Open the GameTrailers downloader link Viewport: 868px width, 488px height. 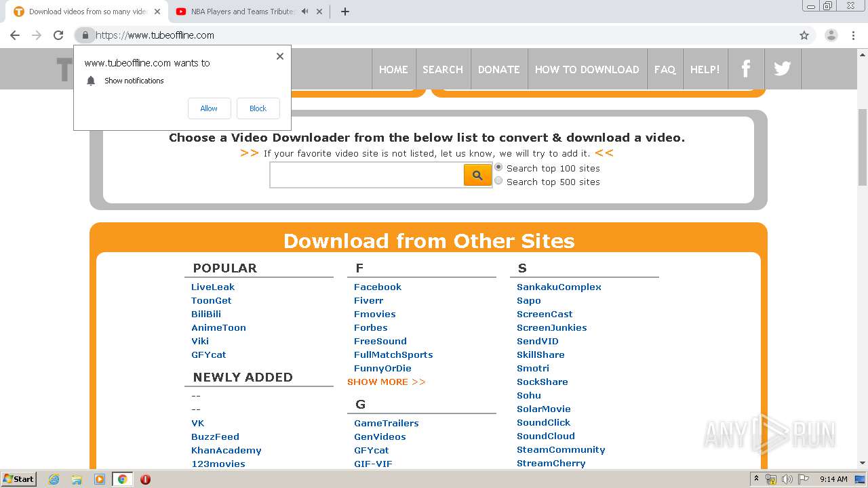tap(387, 423)
